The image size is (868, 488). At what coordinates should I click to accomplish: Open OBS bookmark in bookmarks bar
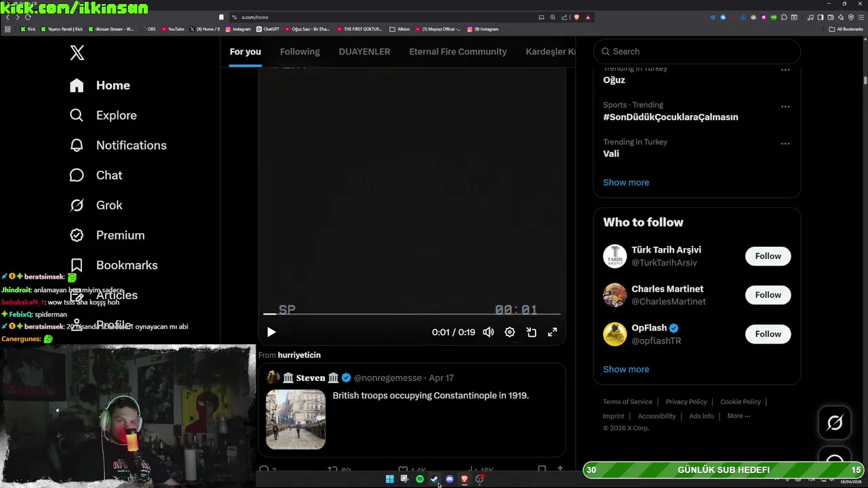(148, 29)
